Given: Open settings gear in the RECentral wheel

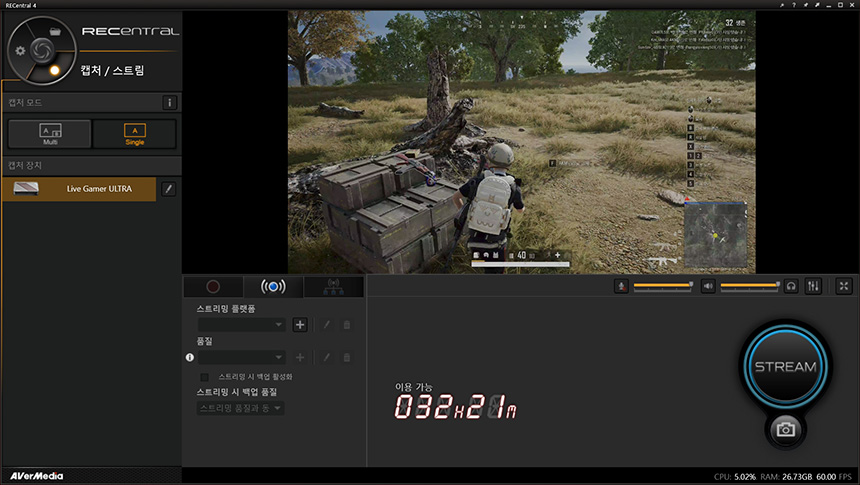Looking at the screenshot, I should (x=20, y=50).
